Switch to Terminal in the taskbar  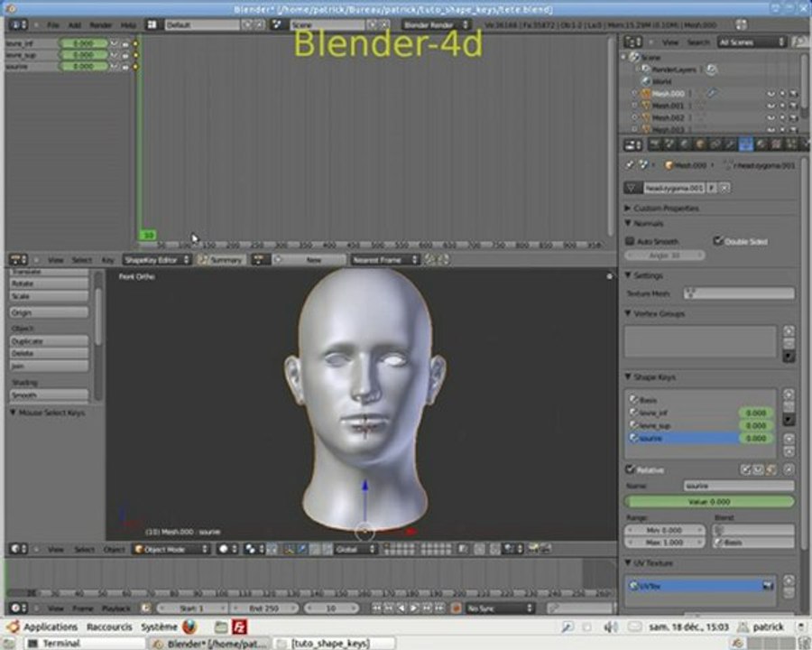(x=85, y=644)
